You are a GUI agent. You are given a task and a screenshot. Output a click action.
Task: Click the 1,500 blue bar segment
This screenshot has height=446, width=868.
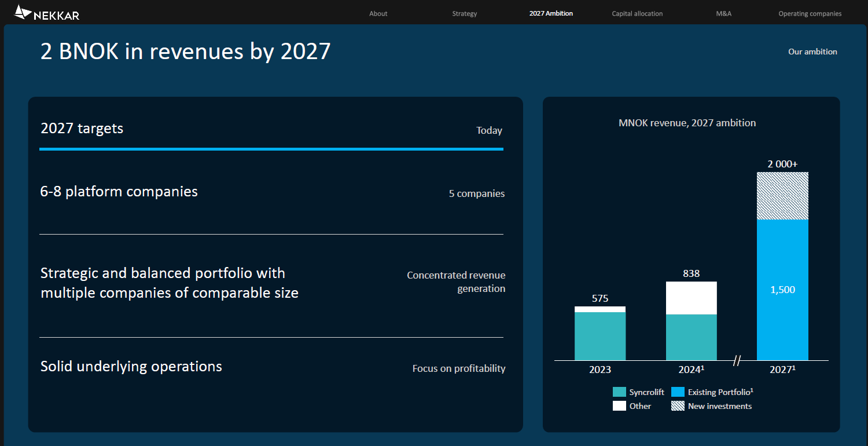click(x=782, y=290)
